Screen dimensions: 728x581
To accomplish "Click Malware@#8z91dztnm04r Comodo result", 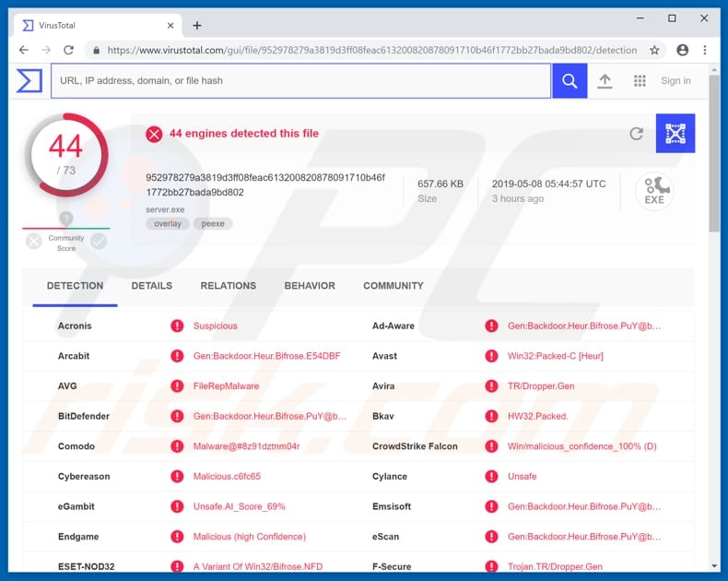I will (x=247, y=446).
